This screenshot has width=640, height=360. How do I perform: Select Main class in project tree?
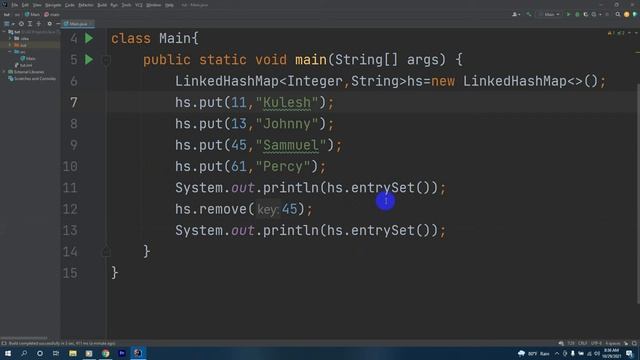pos(28,58)
